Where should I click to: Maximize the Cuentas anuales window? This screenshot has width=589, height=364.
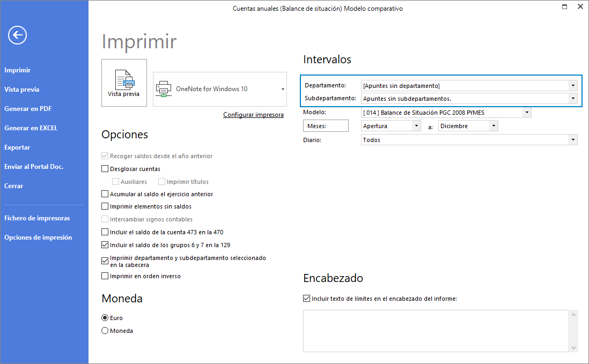coord(564,7)
